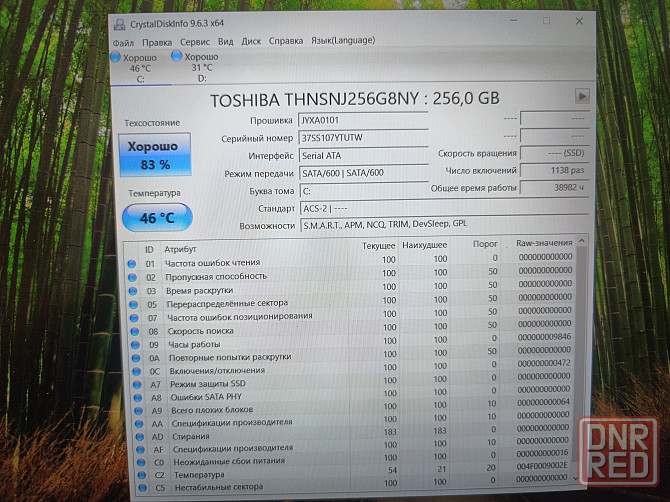This screenshot has width=670, height=502.
Task: Click the Хорошо 83 % health status button
Action: coord(155,155)
